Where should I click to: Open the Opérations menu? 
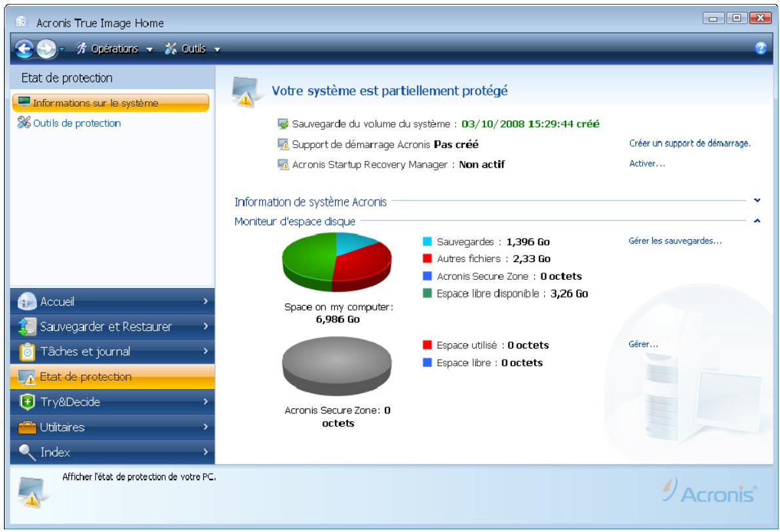[x=115, y=48]
